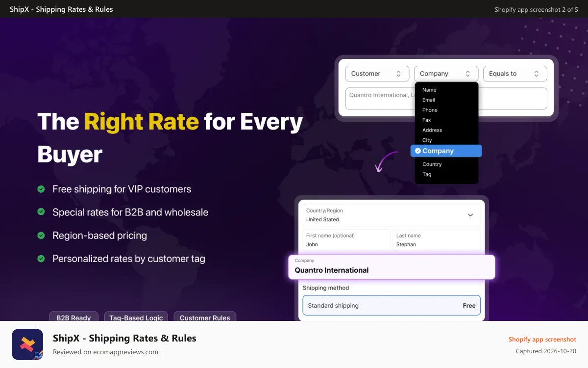Click Special rates for B2B and wholesale text
The height and width of the screenshot is (368, 588).
(130, 212)
